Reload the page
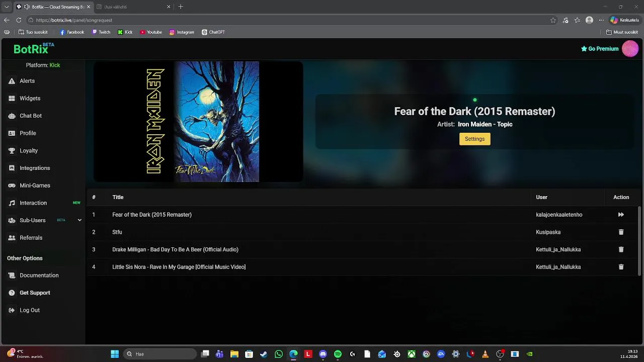This screenshot has width=644, height=362. pos(19,20)
